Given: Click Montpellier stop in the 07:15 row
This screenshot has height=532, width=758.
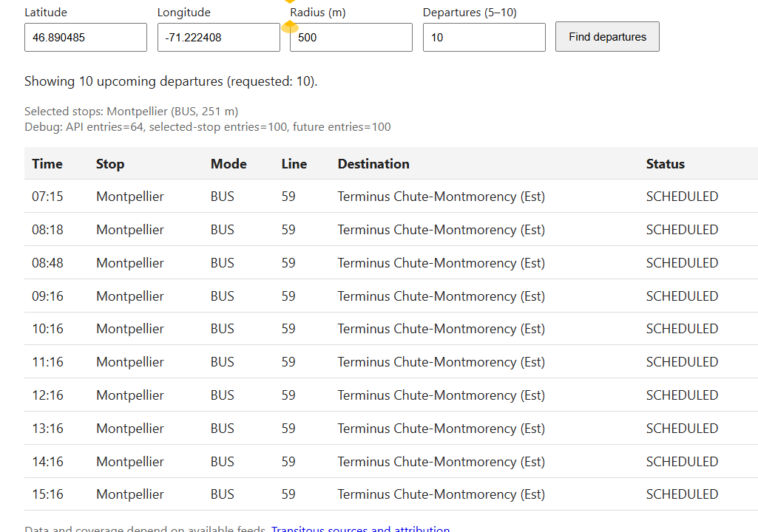Looking at the screenshot, I should [x=130, y=197].
